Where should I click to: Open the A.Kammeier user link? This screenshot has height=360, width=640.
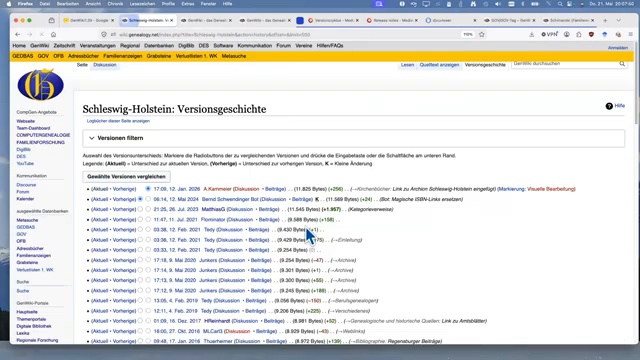tap(218, 189)
